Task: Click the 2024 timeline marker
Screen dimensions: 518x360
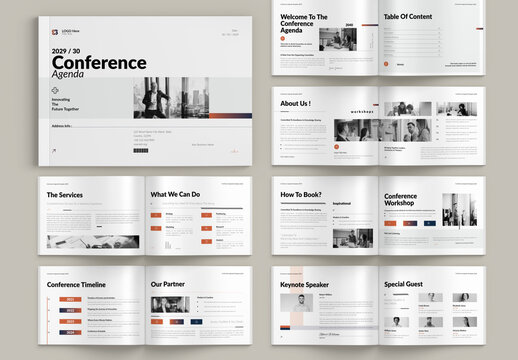Action: (70, 332)
